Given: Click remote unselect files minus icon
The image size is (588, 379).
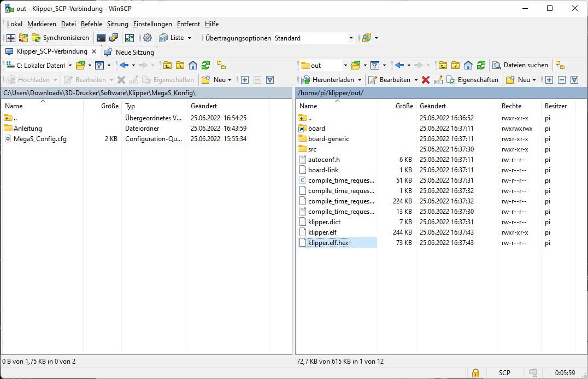Looking at the screenshot, I should click(x=562, y=80).
